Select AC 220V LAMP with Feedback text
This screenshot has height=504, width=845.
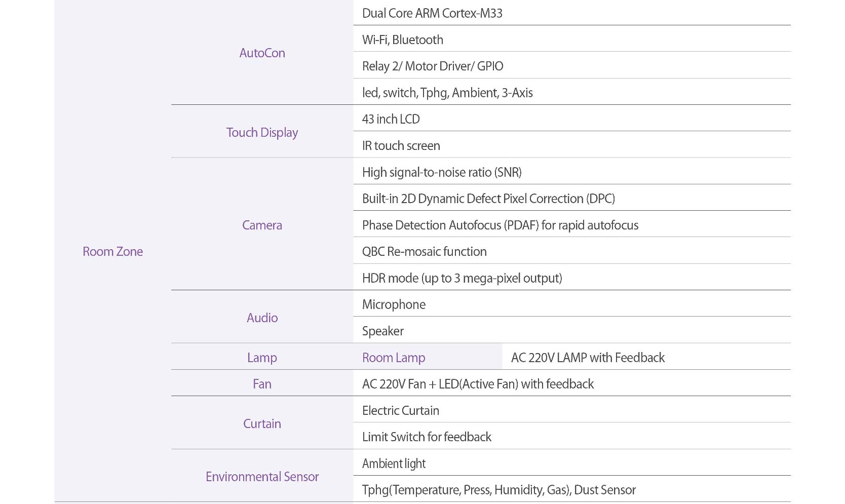point(588,358)
